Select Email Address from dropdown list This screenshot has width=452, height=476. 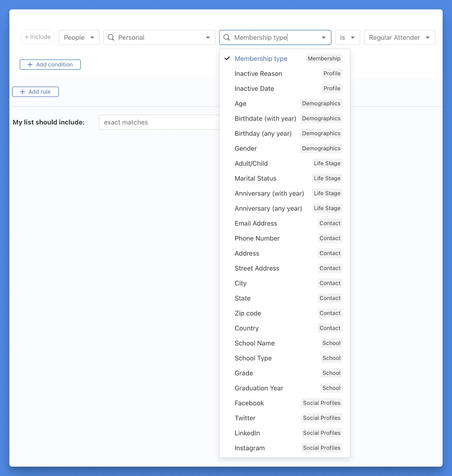tap(256, 223)
